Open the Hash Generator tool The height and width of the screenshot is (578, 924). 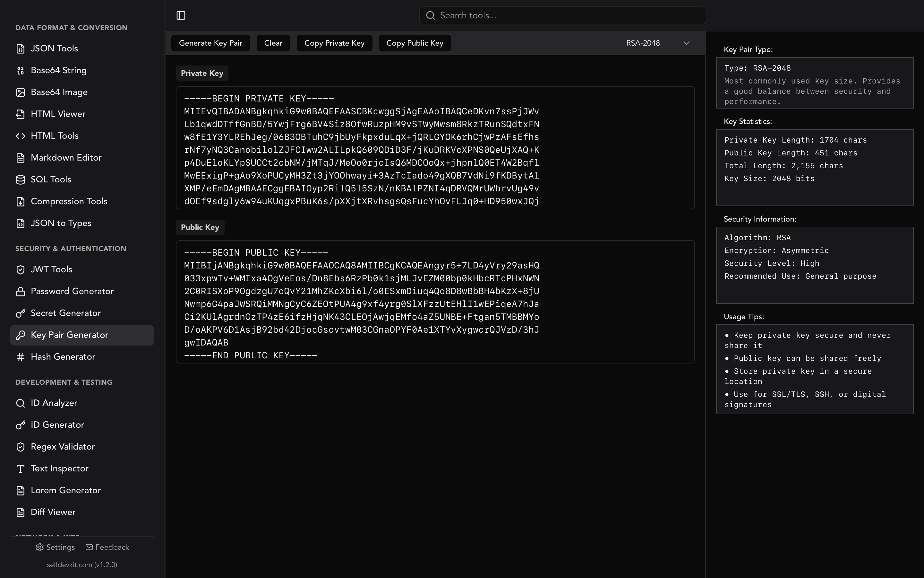[82, 357]
